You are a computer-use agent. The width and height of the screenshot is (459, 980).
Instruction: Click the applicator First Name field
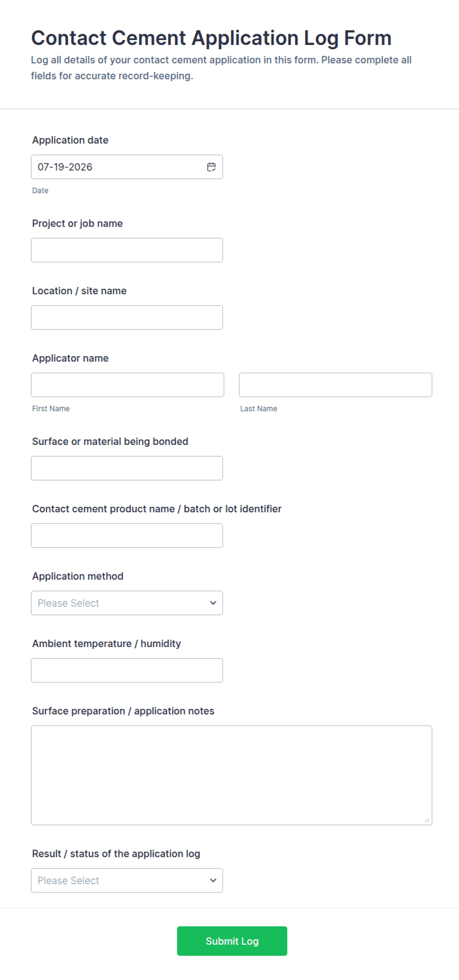click(x=127, y=385)
